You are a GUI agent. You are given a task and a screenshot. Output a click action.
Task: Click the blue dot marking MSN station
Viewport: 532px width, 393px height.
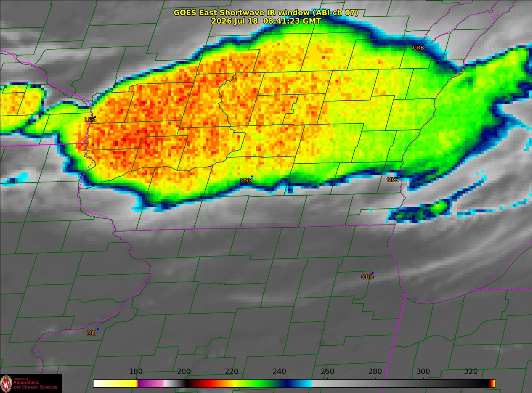tap(252, 176)
